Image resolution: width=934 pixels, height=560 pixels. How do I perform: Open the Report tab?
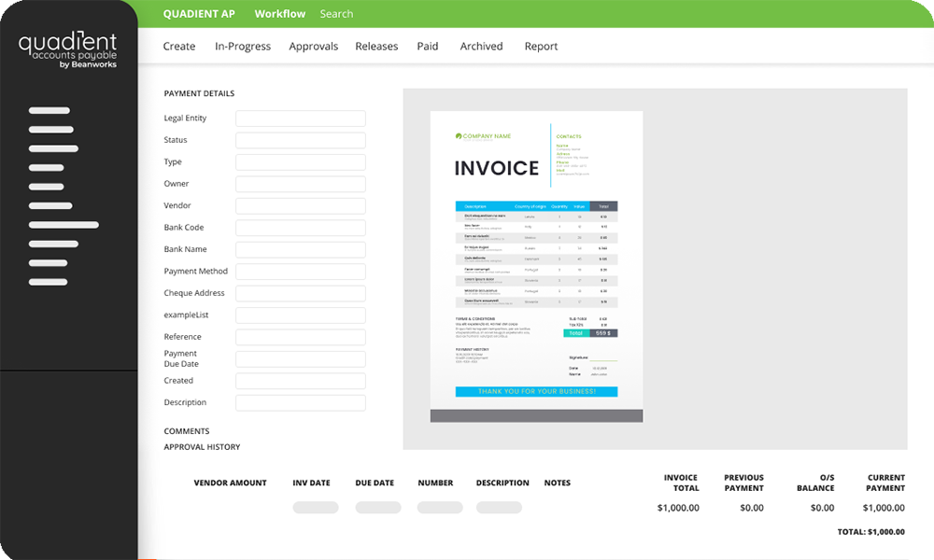click(541, 47)
